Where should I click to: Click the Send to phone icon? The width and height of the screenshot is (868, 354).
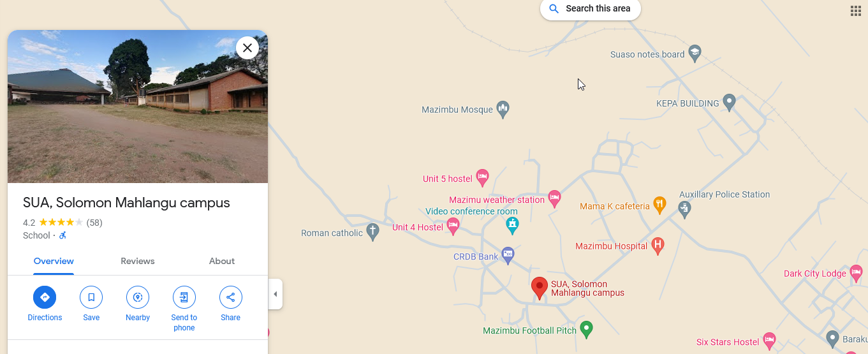pyautogui.click(x=184, y=297)
